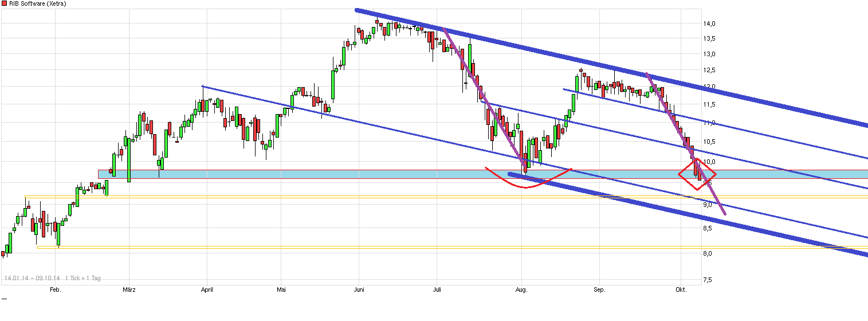Select the 'Juni' month label
Screen dimensions: 868x321
tap(359, 290)
